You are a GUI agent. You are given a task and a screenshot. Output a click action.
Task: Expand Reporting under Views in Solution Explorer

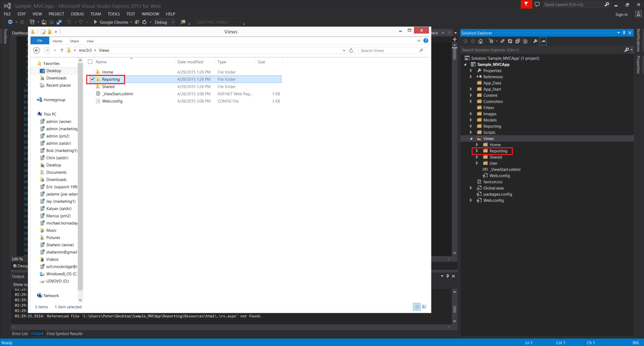[x=477, y=151]
